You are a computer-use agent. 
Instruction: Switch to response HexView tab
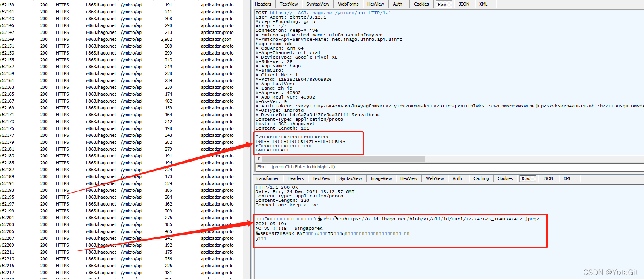408,178
